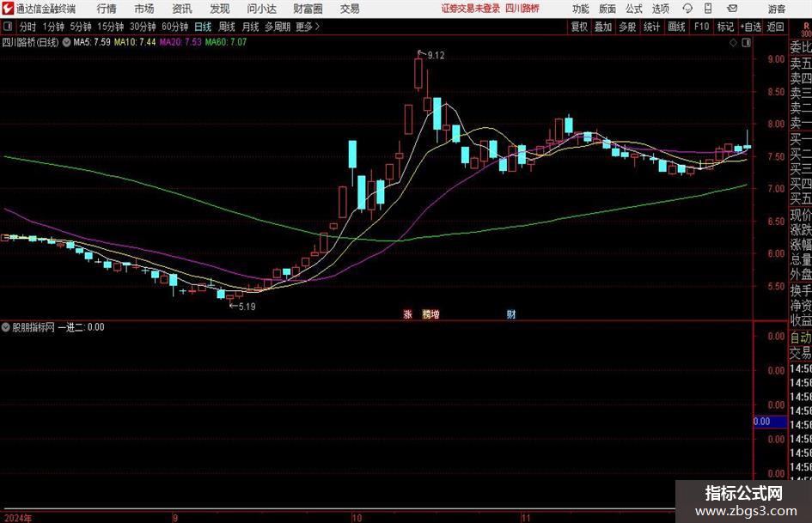Viewport: 812px width, 523px height.
Task: Toggle the right info panel icon
Action: coord(746,43)
